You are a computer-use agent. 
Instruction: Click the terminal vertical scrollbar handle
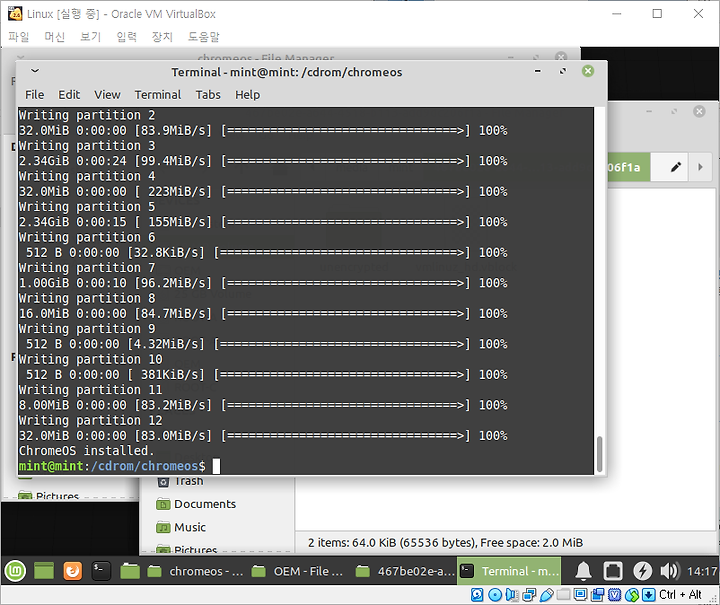coord(599,454)
